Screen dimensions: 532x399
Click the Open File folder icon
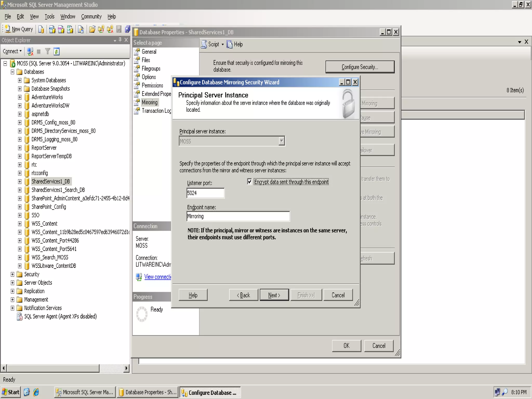(x=92, y=29)
